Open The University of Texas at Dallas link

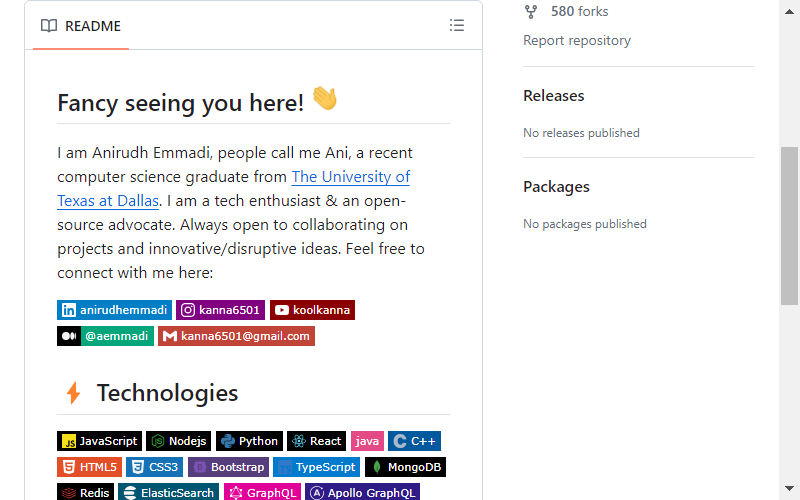click(234, 189)
